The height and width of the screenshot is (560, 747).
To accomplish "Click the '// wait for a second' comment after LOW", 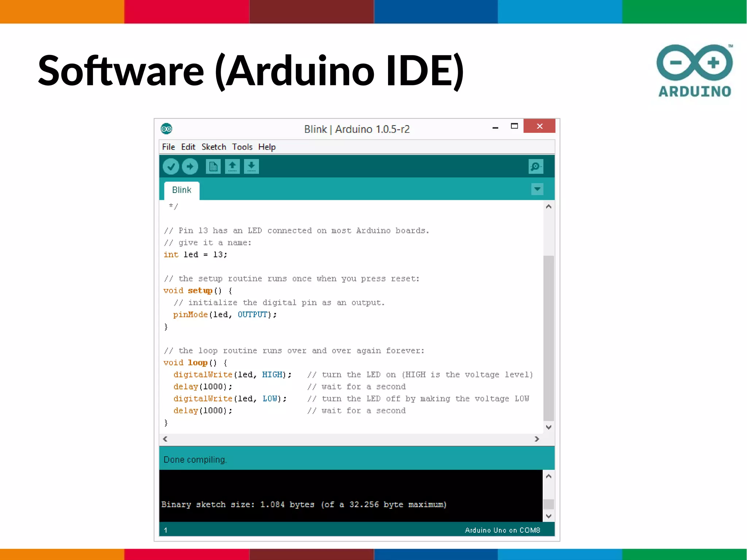I will click(356, 411).
